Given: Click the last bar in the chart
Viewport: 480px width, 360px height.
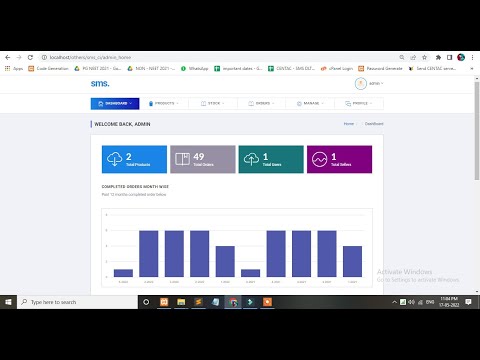Looking at the screenshot, I should [x=352, y=262].
